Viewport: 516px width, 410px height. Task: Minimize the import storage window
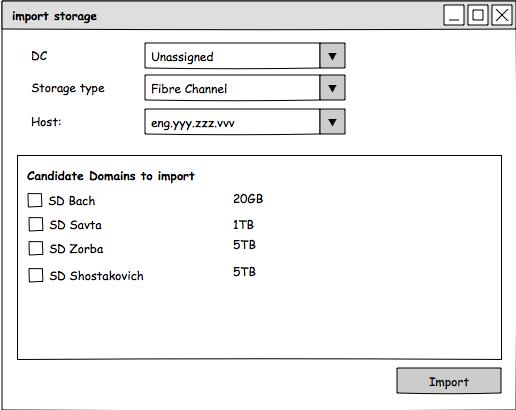[454, 15]
